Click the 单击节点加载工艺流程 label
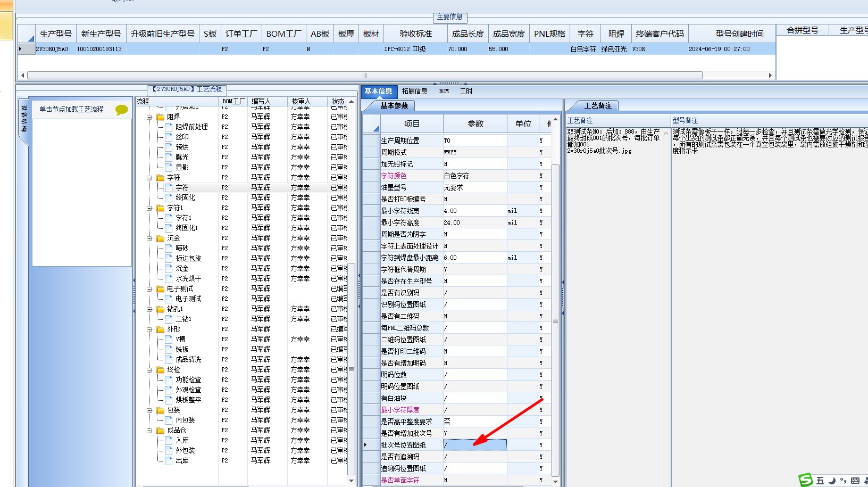Screen dimensions: 868x487 pos(71,109)
